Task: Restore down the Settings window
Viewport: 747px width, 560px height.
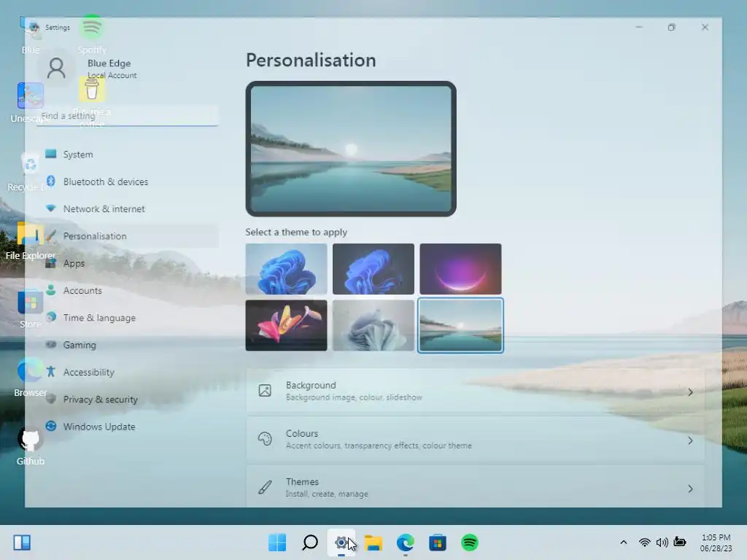Action: pyautogui.click(x=671, y=27)
